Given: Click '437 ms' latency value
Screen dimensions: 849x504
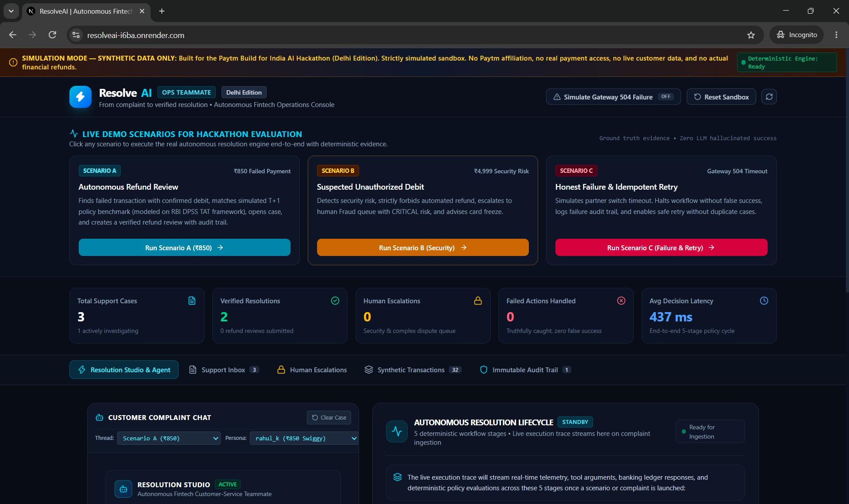Looking at the screenshot, I should [671, 317].
